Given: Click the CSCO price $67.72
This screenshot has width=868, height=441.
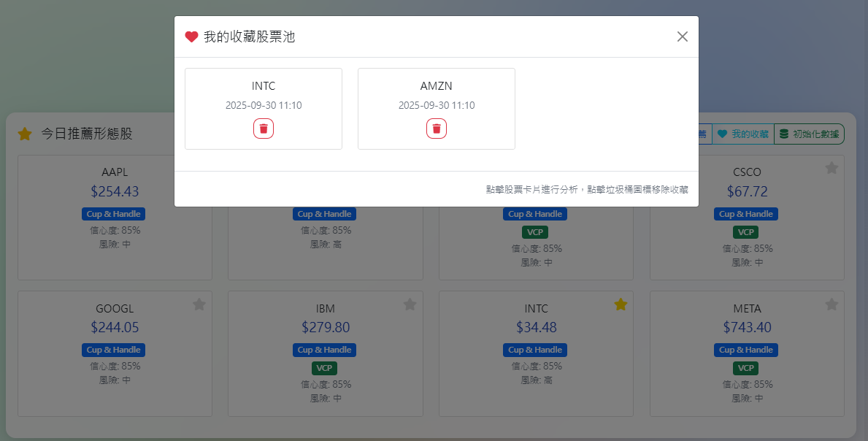Looking at the screenshot, I should tap(747, 191).
